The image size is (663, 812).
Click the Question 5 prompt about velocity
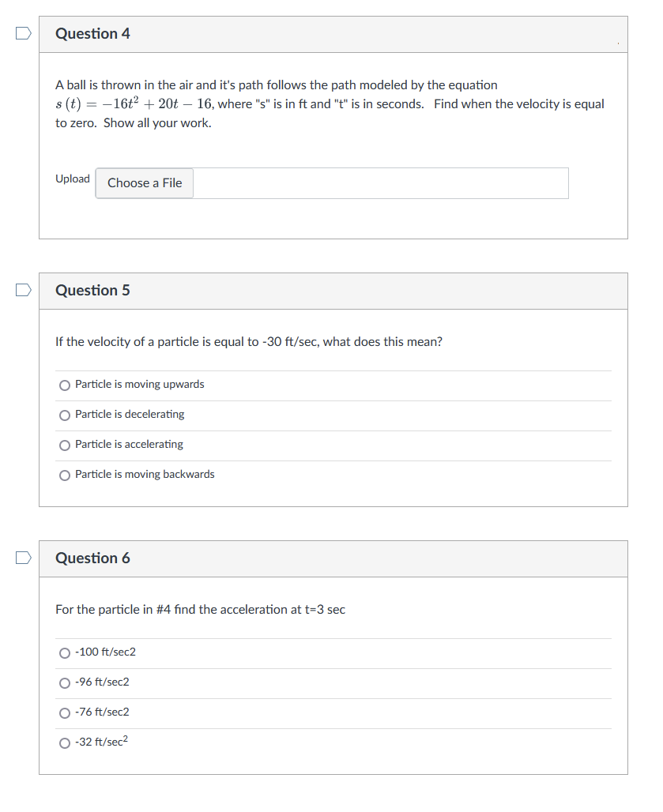click(249, 341)
